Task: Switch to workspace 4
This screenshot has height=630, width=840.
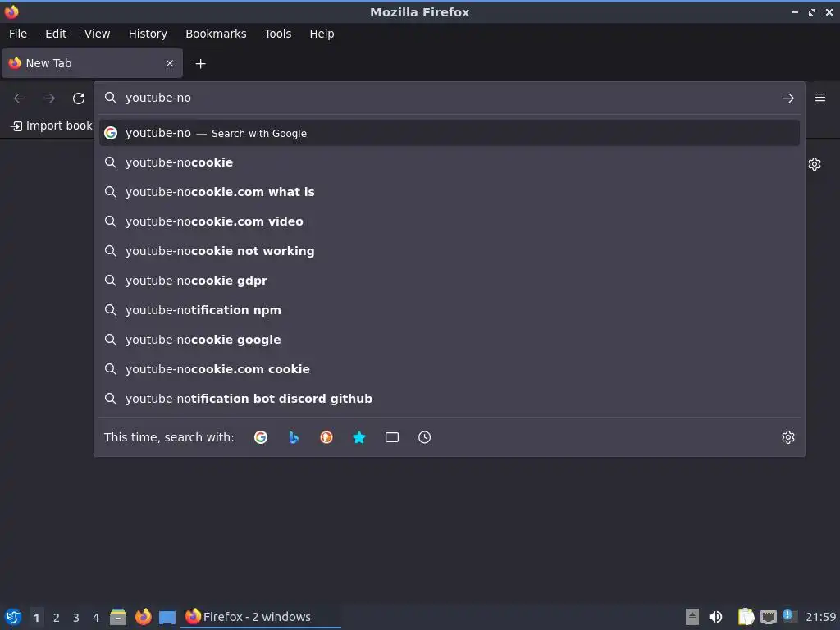Action: tap(96, 617)
